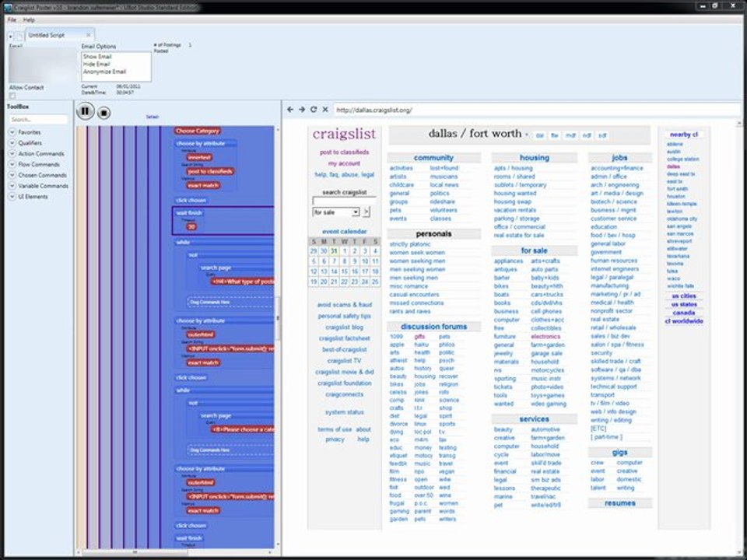Expand the Favorites toolbox group
747x560 pixels.
coord(12,132)
